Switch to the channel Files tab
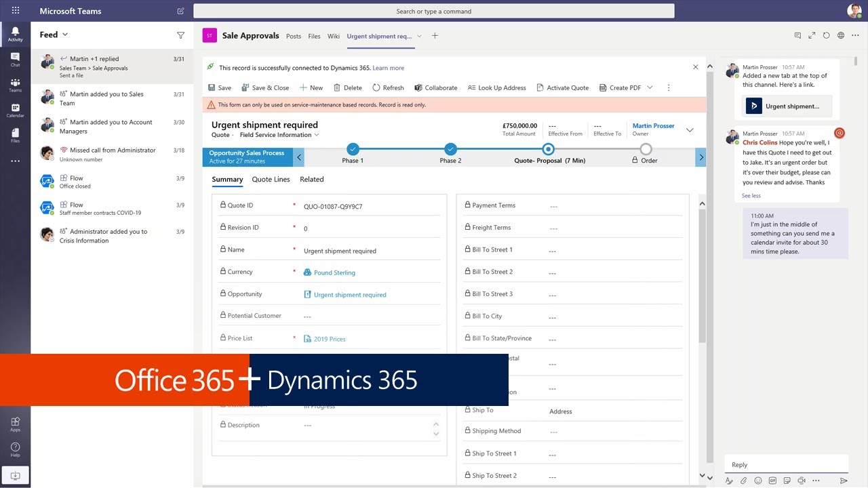The height and width of the screenshot is (488, 868). (314, 36)
